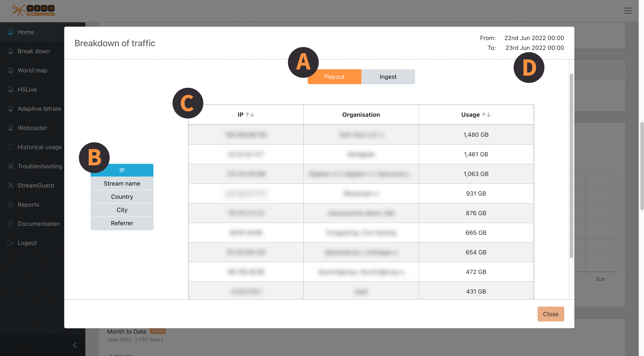Viewport: 644px width, 356px height.
Task: Click the dialog's vertical scrollbar
Action: 571,166
